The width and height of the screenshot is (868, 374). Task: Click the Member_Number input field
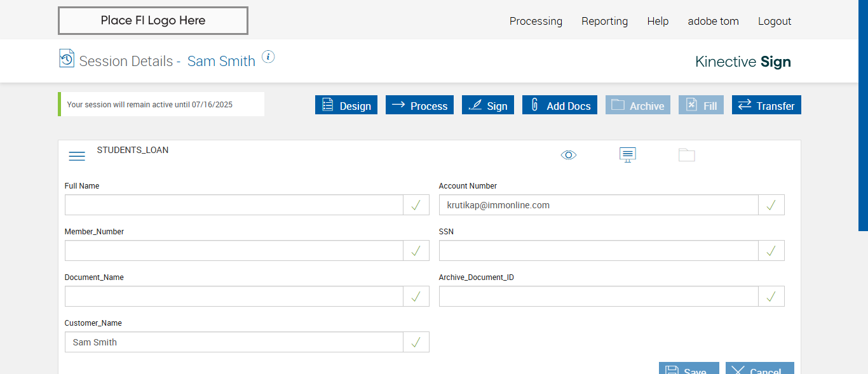tap(234, 251)
